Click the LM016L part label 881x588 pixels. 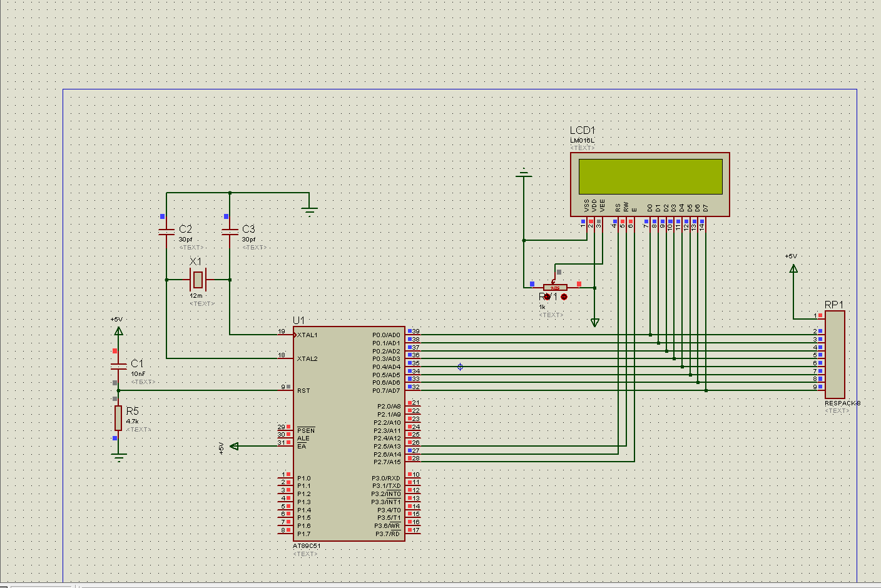[582, 141]
